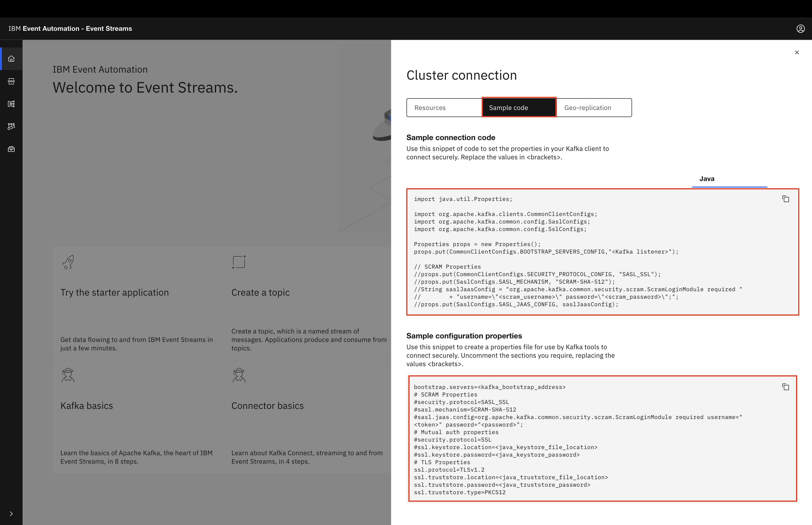The height and width of the screenshot is (525, 812).
Task: Open the Geo-replication tab
Action: click(594, 108)
